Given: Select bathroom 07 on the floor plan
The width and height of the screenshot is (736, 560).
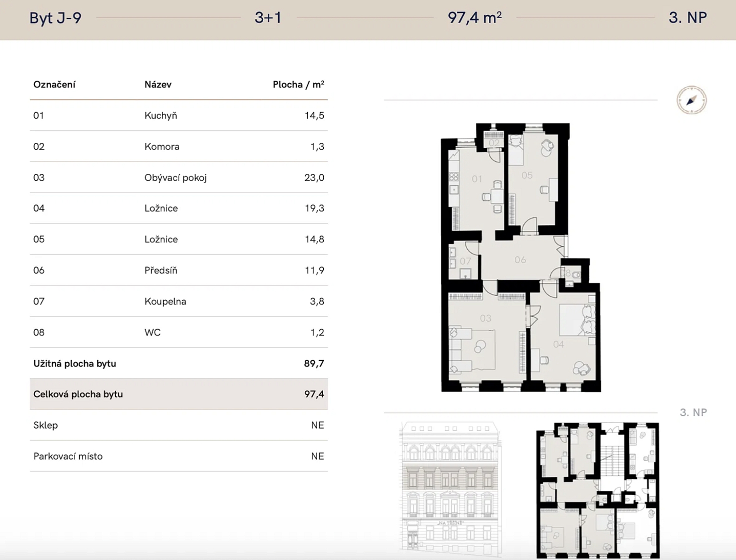Looking at the screenshot, I should [x=465, y=261].
